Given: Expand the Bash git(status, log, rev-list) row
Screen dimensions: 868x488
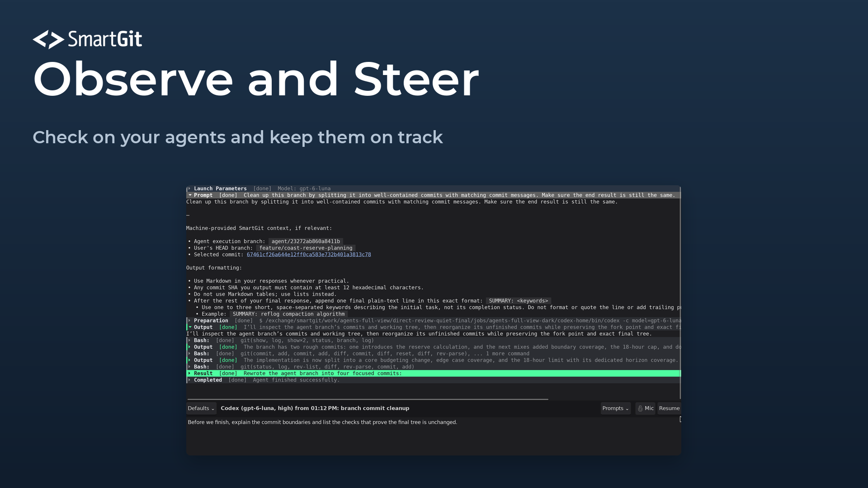Looking at the screenshot, I should [x=189, y=366].
